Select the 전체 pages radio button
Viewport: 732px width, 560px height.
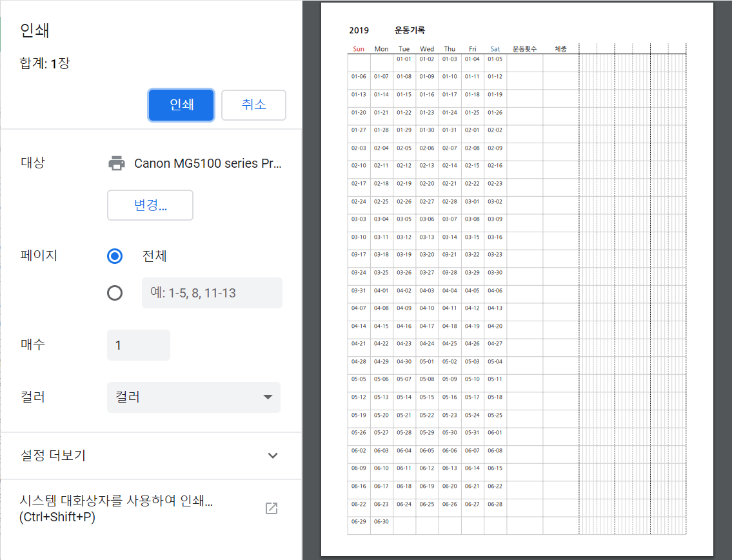115,256
